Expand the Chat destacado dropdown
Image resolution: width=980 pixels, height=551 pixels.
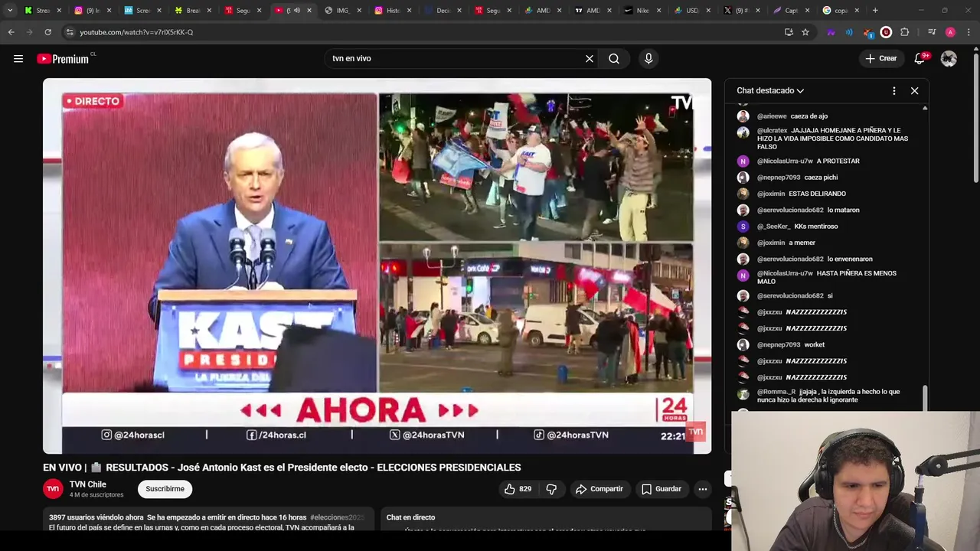point(770,90)
